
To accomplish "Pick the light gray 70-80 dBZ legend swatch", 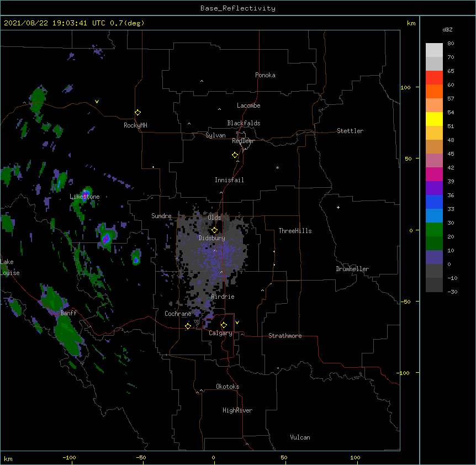I will (x=434, y=50).
